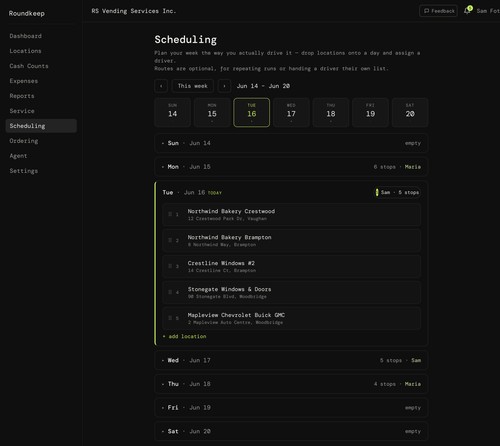Click the This week button
Screen dimensions: 500x446
pyautogui.click(x=193, y=86)
